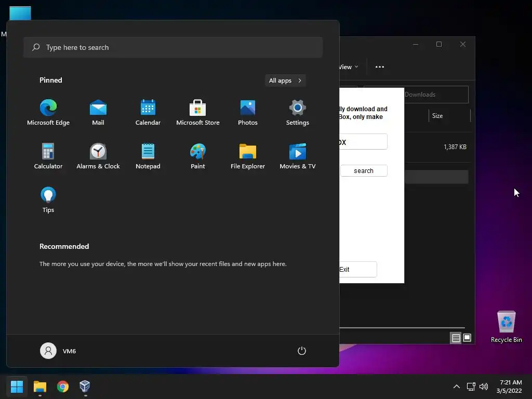532x399 pixels.
Task: Expand the View dropdown in Explorer window
Action: click(x=349, y=67)
